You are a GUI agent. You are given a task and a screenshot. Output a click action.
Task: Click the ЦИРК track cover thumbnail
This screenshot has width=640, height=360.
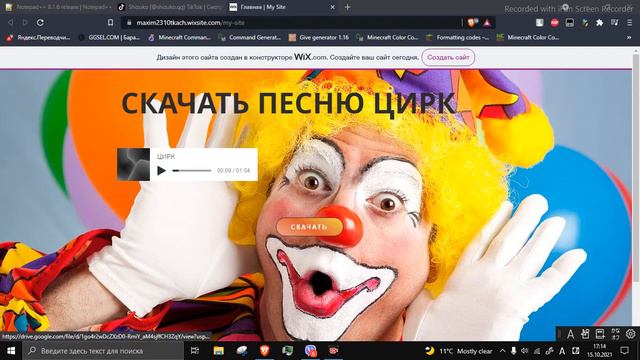[133, 164]
